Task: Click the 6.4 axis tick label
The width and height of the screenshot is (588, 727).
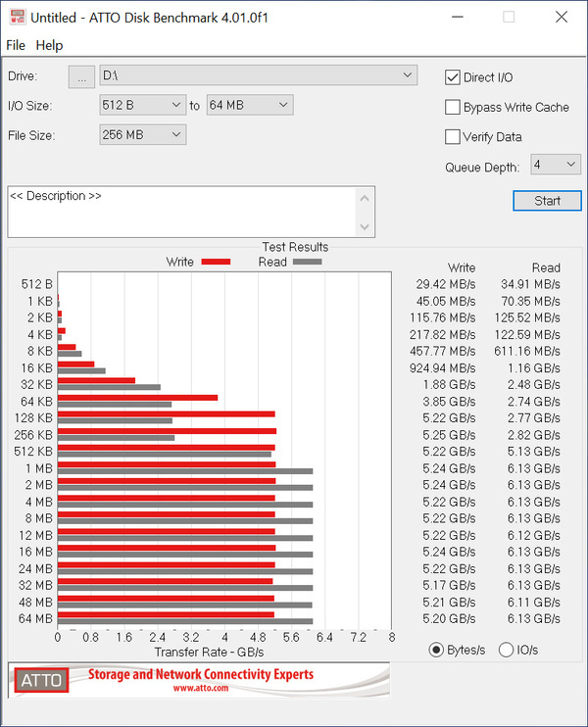Action: [x=324, y=638]
